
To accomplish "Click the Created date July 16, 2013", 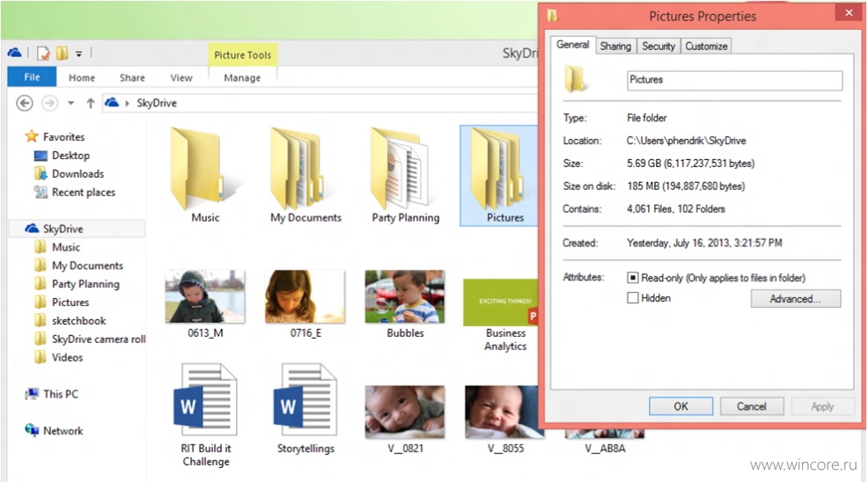I will pyautogui.click(x=704, y=243).
